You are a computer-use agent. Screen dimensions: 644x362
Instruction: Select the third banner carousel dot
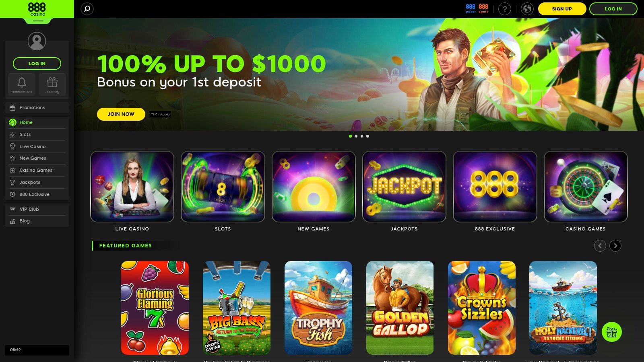[362, 136]
